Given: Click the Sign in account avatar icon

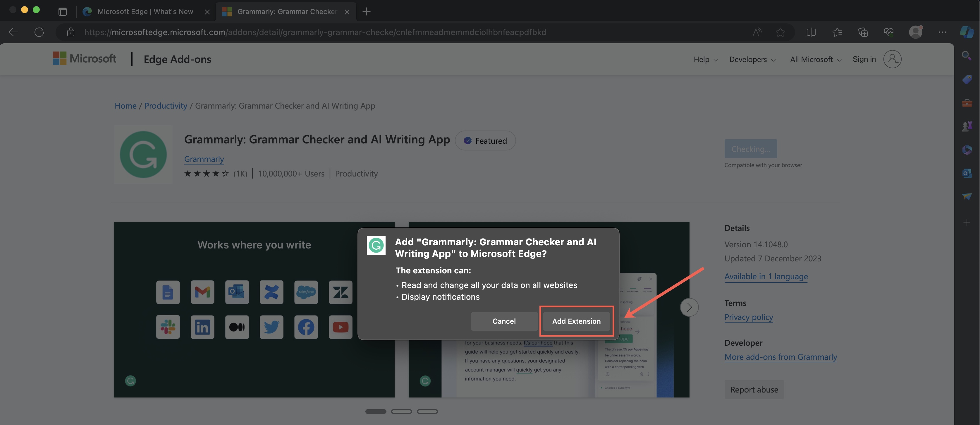Looking at the screenshot, I should pyautogui.click(x=892, y=59).
